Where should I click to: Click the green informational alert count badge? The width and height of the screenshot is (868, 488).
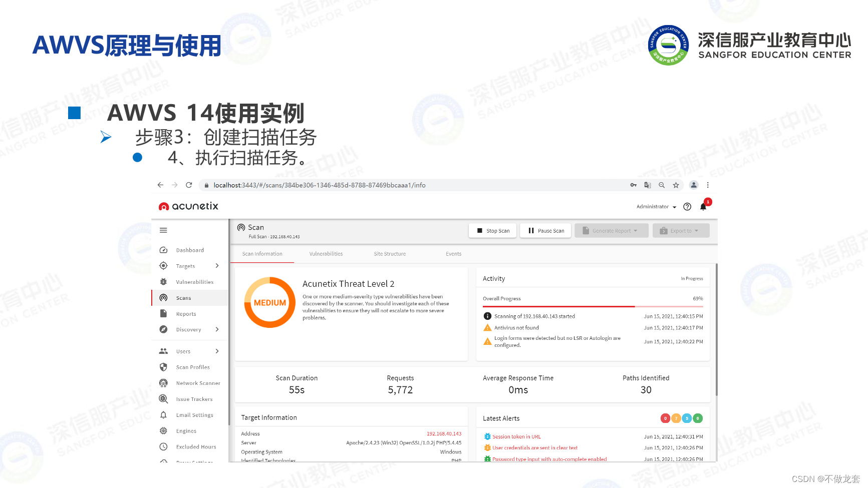tap(698, 418)
